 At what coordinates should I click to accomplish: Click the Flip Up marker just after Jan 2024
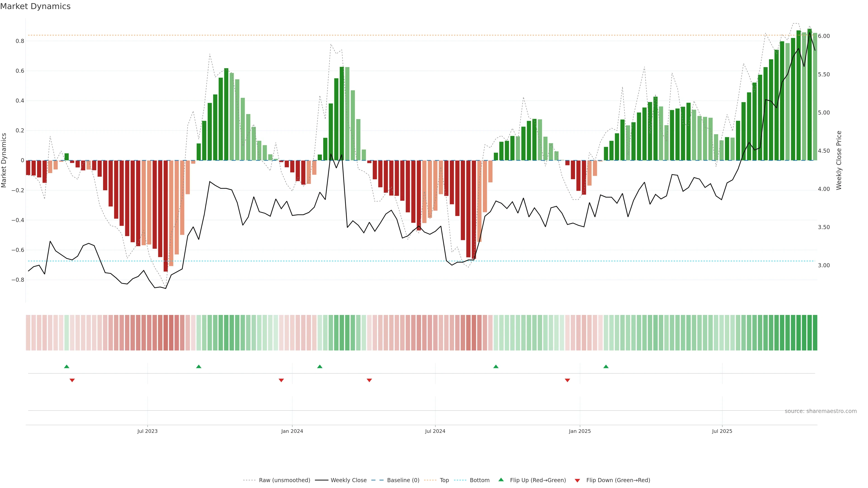click(320, 366)
